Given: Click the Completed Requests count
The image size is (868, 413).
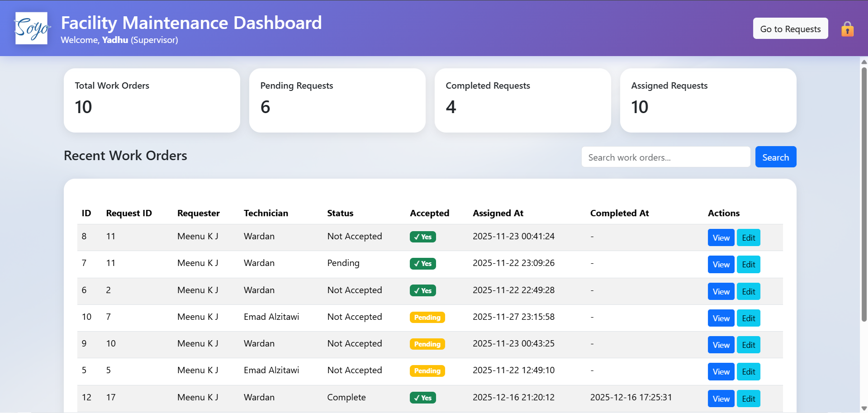Looking at the screenshot, I should (451, 107).
